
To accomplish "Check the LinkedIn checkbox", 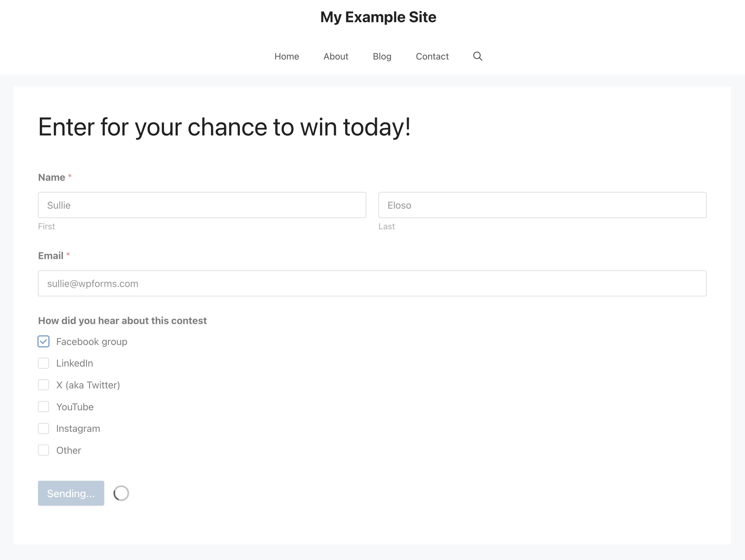I will tap(43, 363).
